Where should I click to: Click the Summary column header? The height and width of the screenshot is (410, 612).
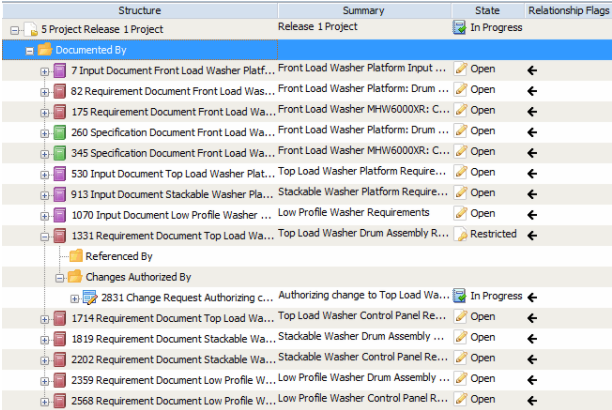tap(364, 11)
